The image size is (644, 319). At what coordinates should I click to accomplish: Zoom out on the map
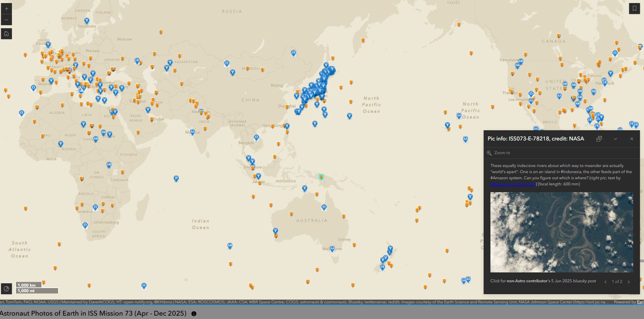[6, 20]
